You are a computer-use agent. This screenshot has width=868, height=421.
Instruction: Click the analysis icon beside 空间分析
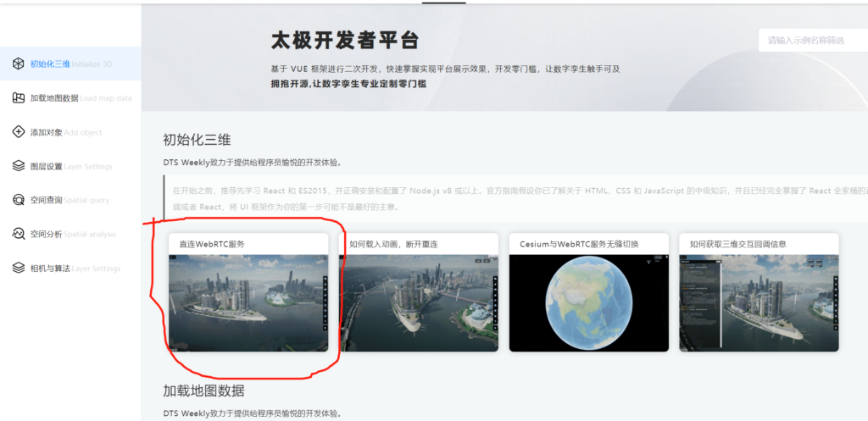[x=19, y=234]
